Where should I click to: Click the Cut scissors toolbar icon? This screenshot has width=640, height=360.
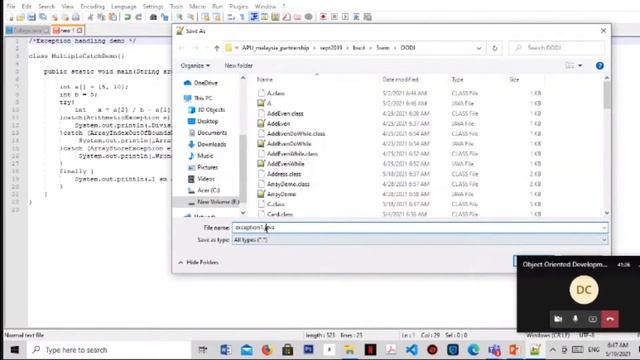click(x=90, y=17)
